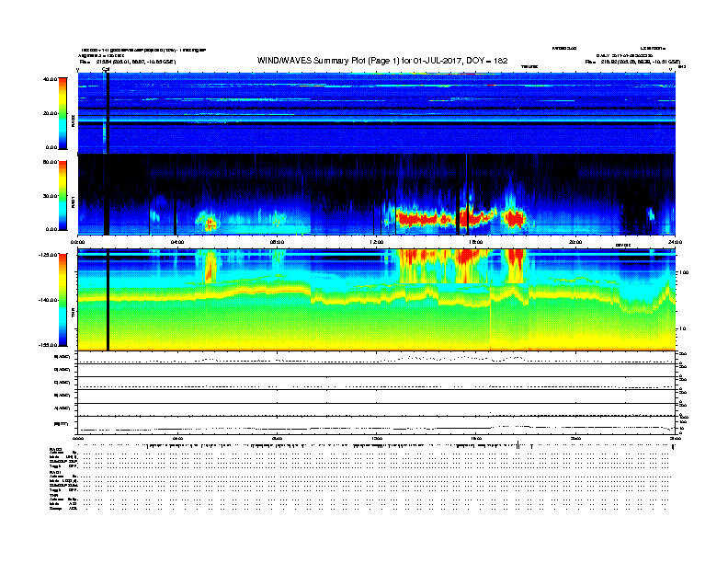Click the WIND/WAVES Summary Plot title

pyautogui.click(x=382, y=61)
